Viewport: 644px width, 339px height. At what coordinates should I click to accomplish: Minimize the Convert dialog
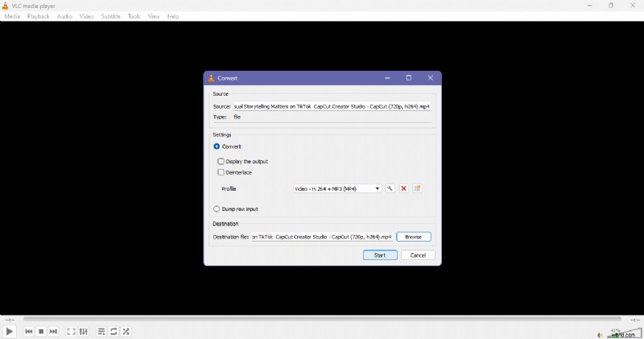click(387, 77)
